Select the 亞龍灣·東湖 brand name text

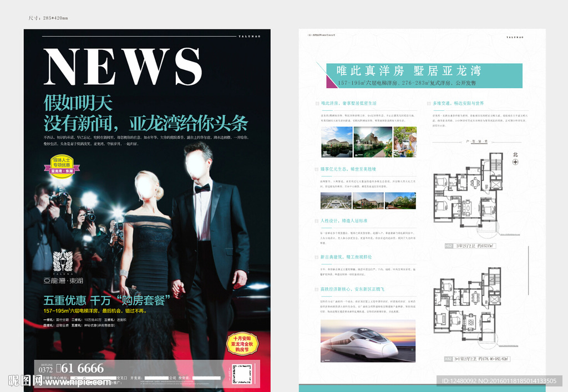point(63,281)
